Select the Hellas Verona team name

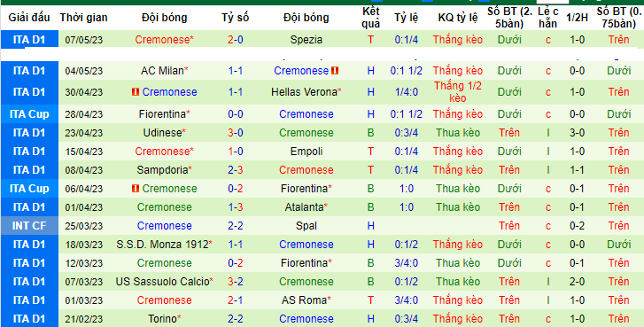(x=304, y=92)
